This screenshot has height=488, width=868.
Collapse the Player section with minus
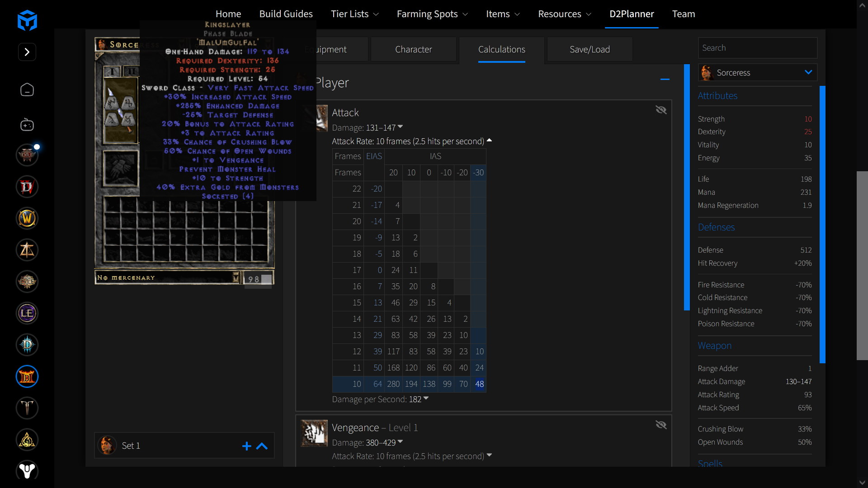click(665, 80)
